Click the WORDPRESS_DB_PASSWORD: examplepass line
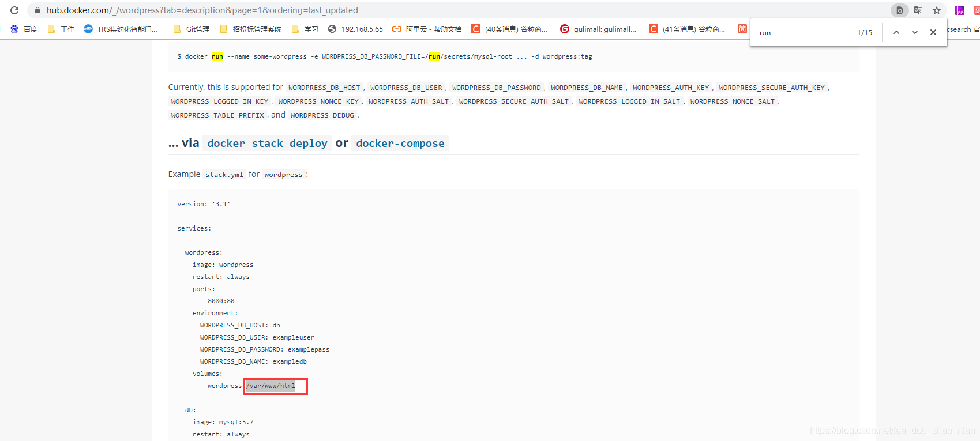The height and width of the screenshot is (441, 980). (x=265, y=349)
